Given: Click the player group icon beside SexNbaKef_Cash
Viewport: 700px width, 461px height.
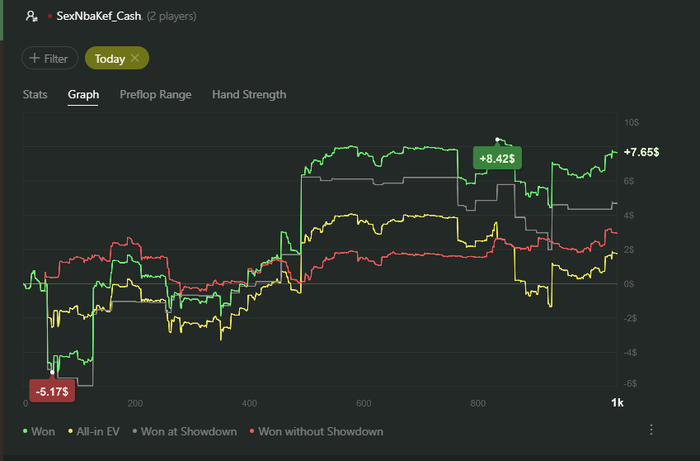Looking at the screenshot, I should point(31,17).
